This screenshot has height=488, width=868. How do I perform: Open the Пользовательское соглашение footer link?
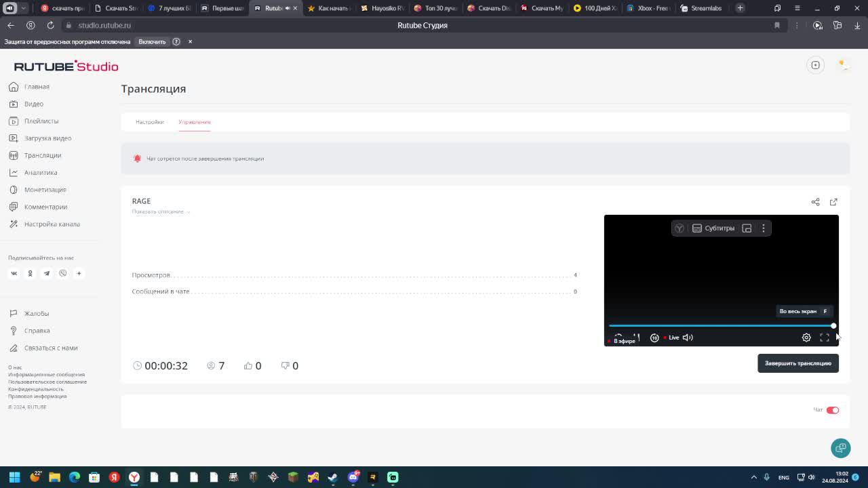coord(47,382)
